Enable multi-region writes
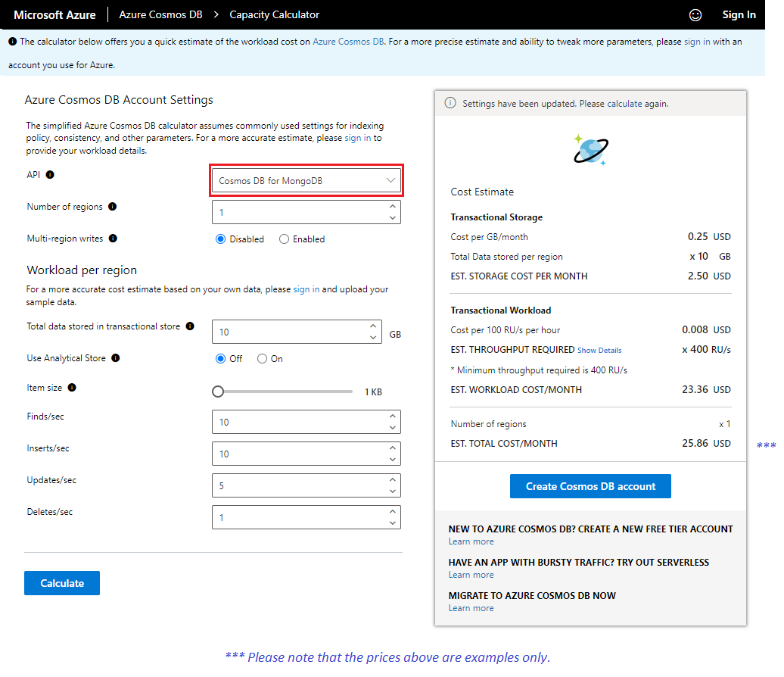The height and width of the screenshot is (677, 784). (285, 239)
